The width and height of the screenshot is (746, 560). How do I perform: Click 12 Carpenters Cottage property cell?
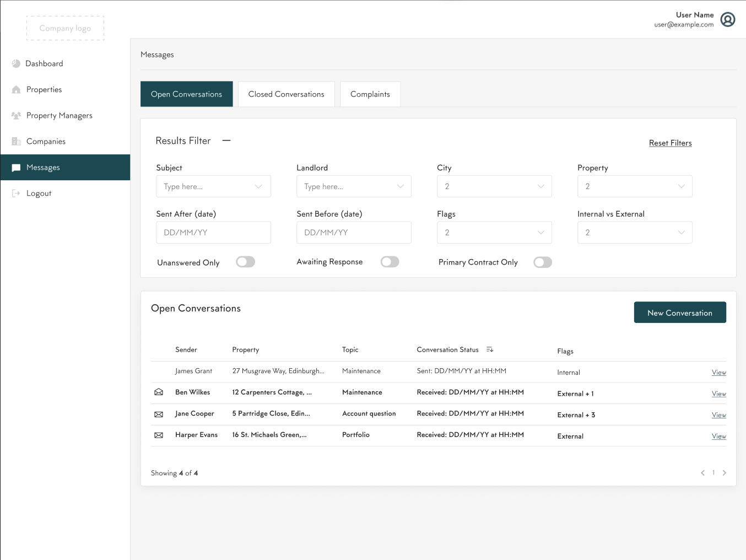pyautogui.click(x=272, y=392)
